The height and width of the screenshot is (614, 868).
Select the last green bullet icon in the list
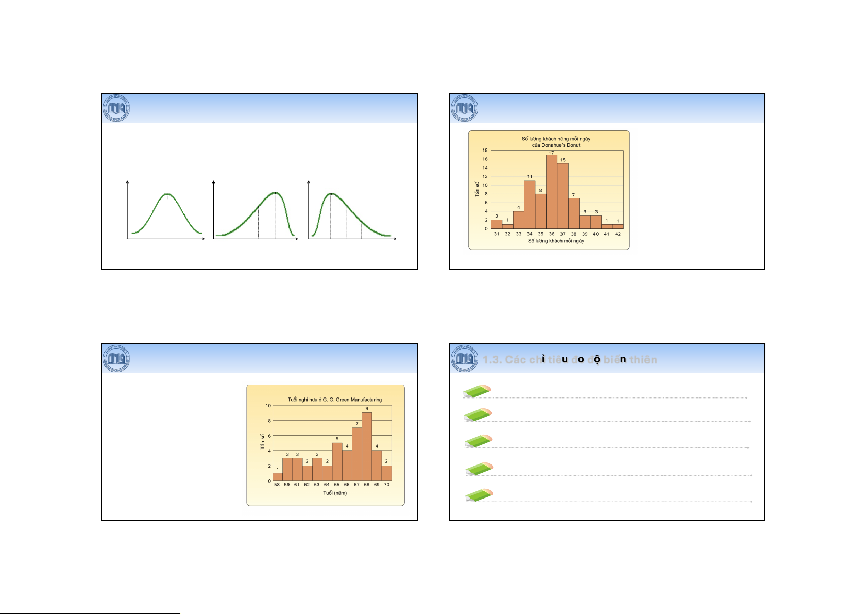(480, 495)
